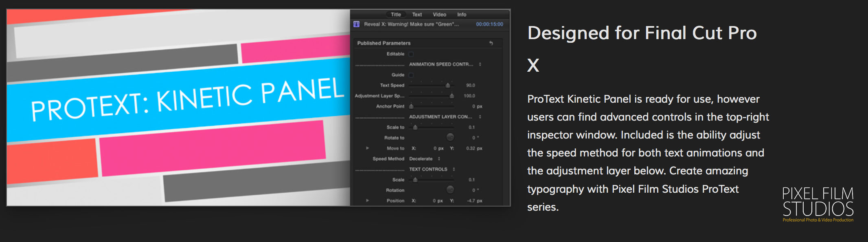Switch to the Info inspector tab
This screenshot has height=242, width=868.
(462, 15)
